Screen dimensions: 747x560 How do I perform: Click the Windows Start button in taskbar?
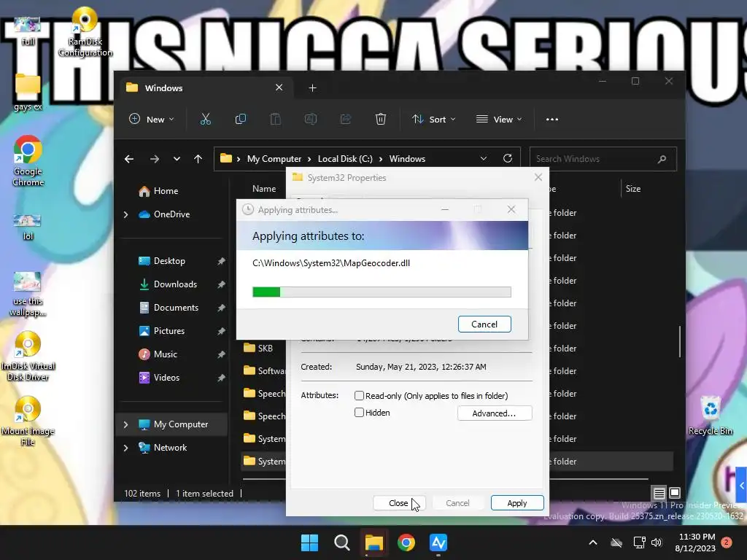[309, 542]
